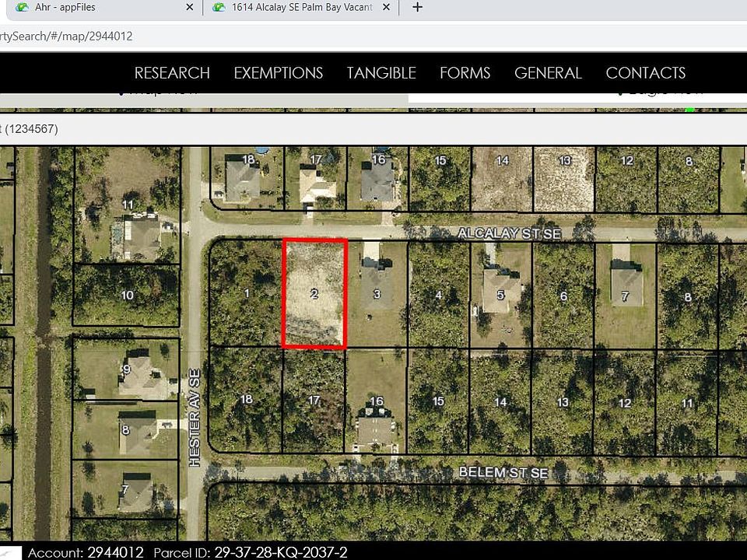Open the RESEARCH menu
The image size is (747, 560).
(x=172, y=73)
